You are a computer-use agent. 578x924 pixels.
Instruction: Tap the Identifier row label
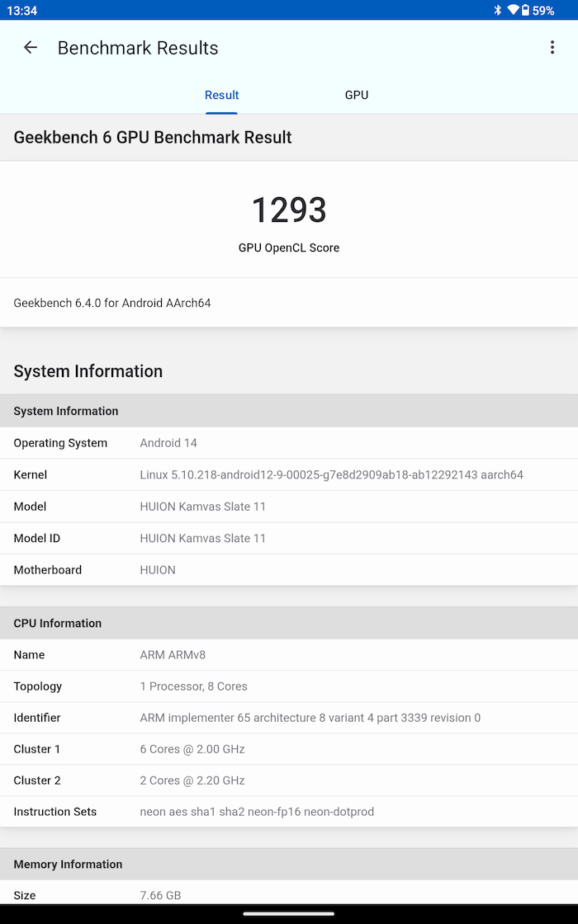coord(37,718)
